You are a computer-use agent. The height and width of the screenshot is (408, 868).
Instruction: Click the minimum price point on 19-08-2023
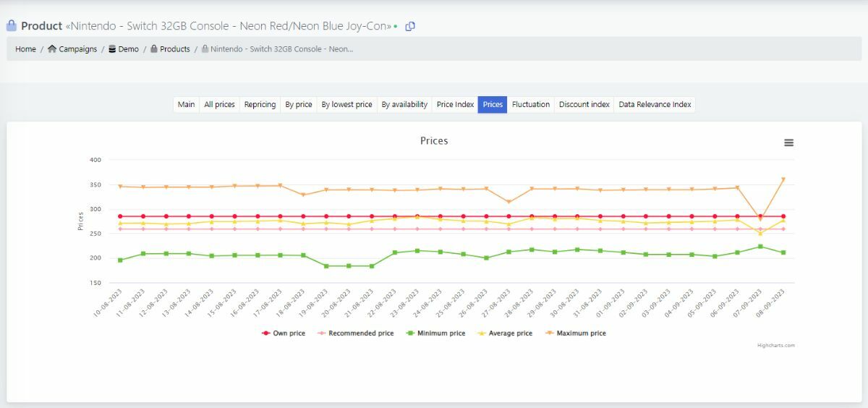pyautogui.click(x=326, y=266)
